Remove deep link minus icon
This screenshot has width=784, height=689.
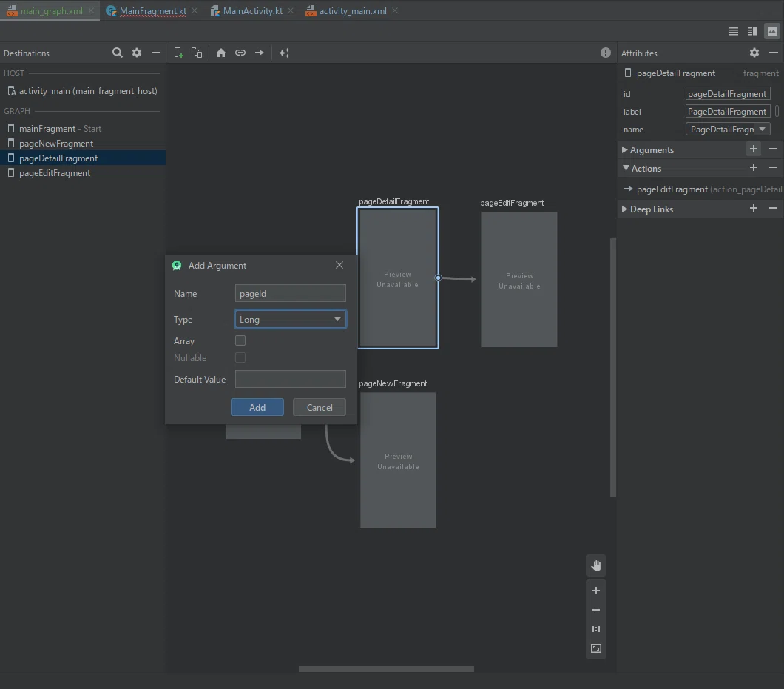pos(772,208)
